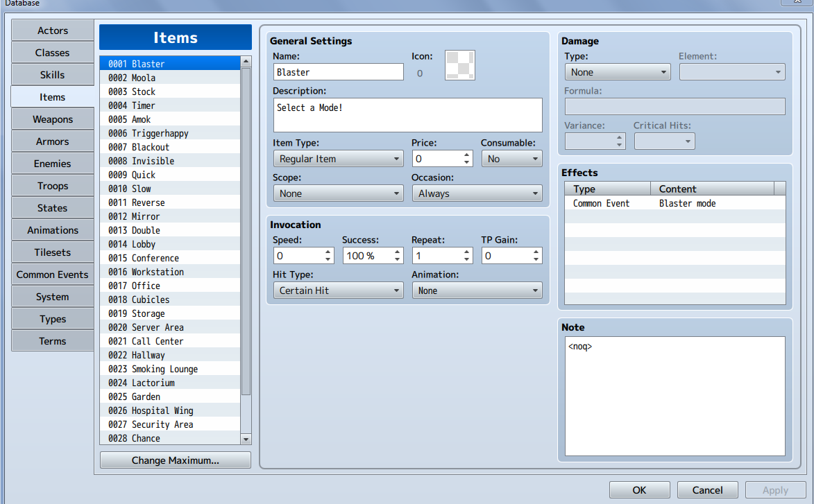Open the Occasion dropdown
The image size is (814, 504).
pyautogui.click(x=477, y=193)
